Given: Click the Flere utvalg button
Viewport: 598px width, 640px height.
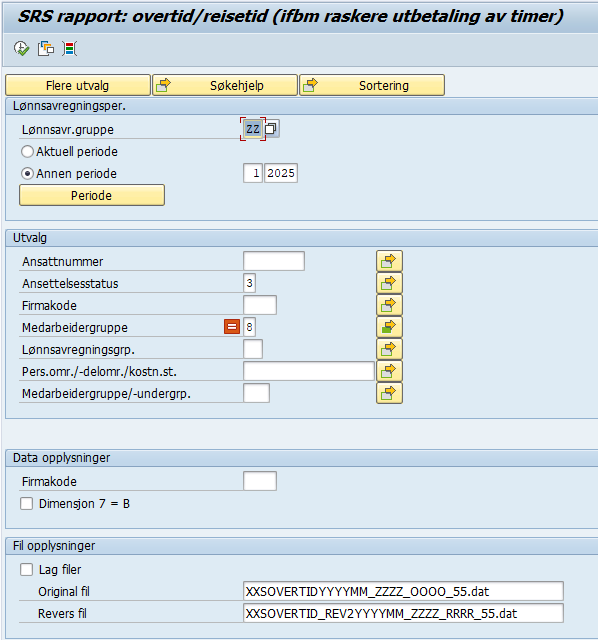Looking at the screenshot, I should 78,85.
